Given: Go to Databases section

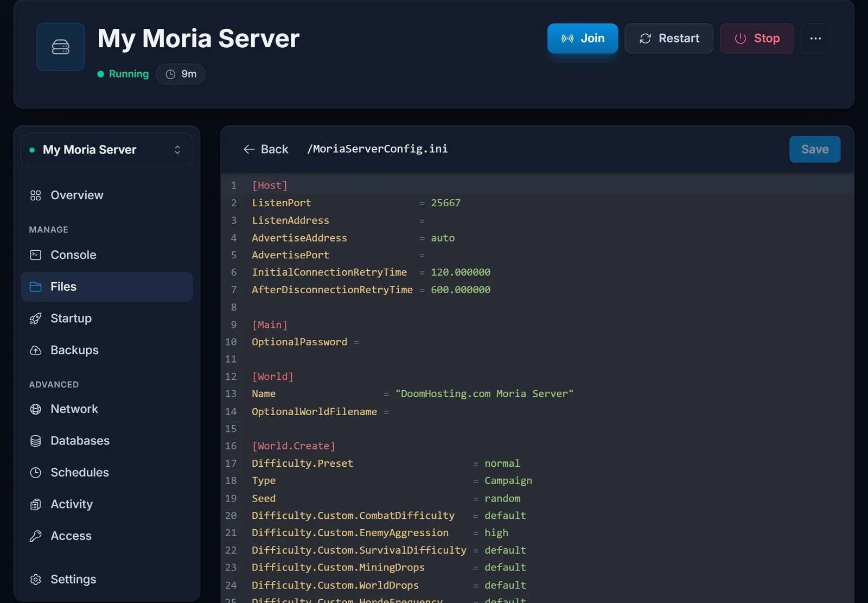Looking at the screenshot, I should pos(107,441).
